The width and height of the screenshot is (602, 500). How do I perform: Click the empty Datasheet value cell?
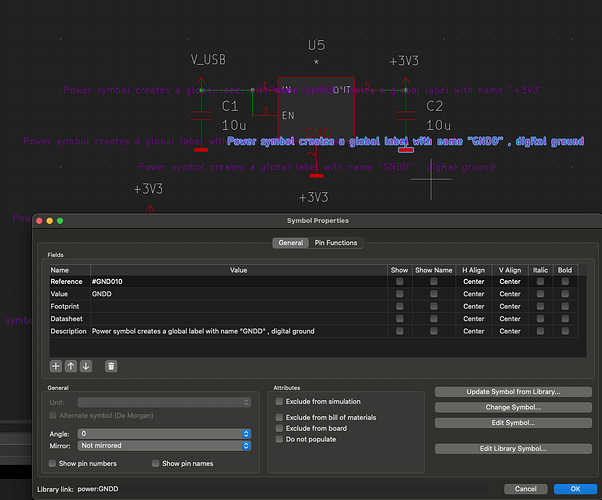click(239, 318)
